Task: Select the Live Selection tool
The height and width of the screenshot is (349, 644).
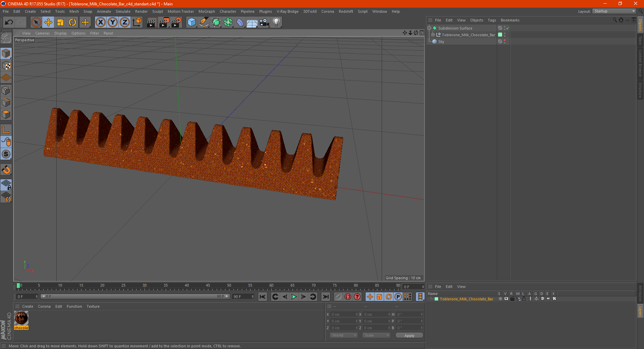Action: click(x=36, y=22)
